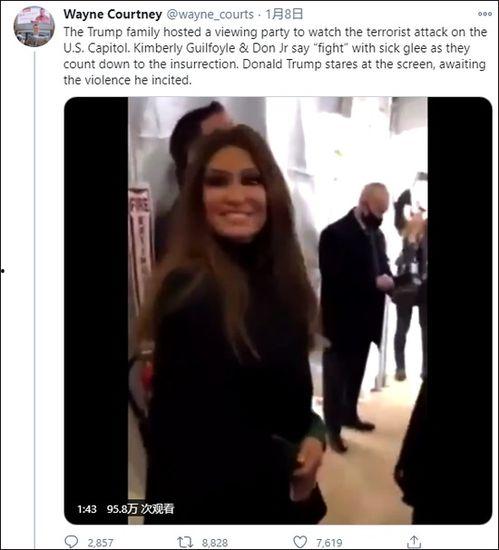Click the 1:43 video duration label

[x=87, y=509]
